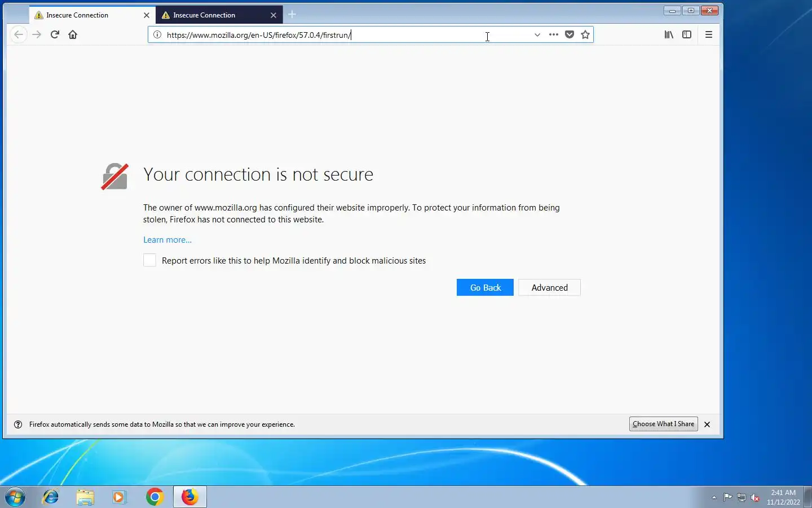
Task: Reload the current page
Action: [55, 34]
